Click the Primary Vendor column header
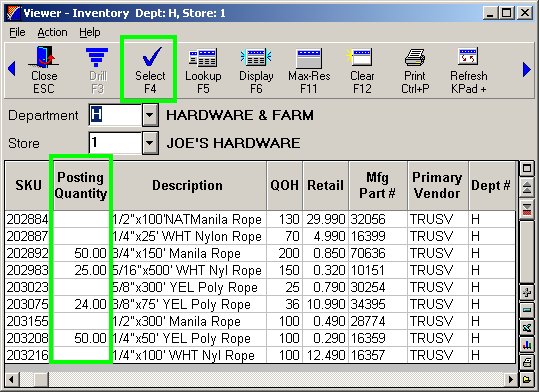The width and height of the screenshot is (539, 392). point(437,185)
